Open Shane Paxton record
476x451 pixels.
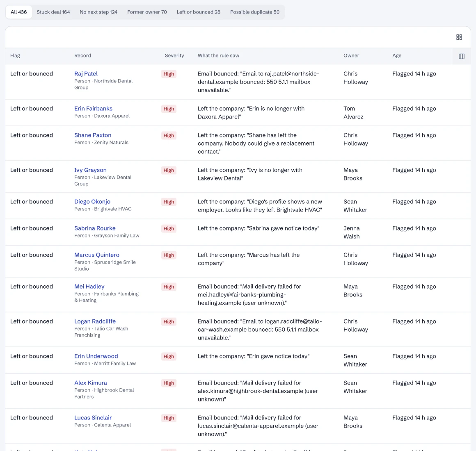click(x=93, y=135)
